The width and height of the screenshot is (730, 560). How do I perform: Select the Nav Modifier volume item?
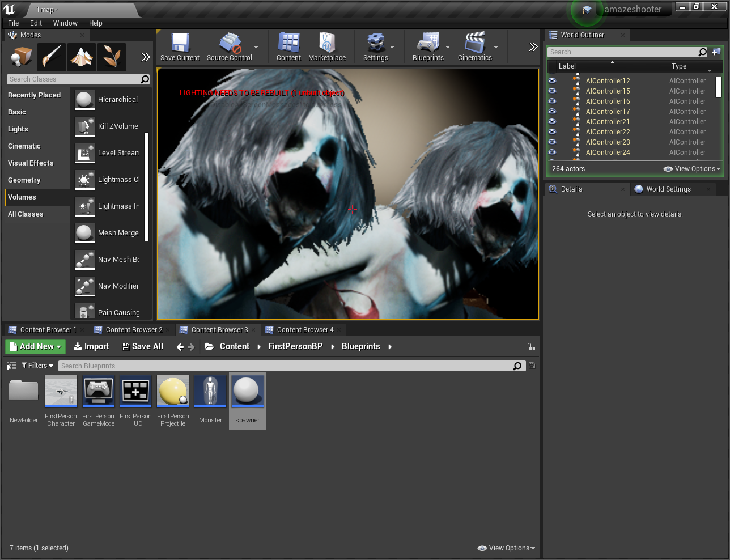pyautogui.click(x=108, y=286)
